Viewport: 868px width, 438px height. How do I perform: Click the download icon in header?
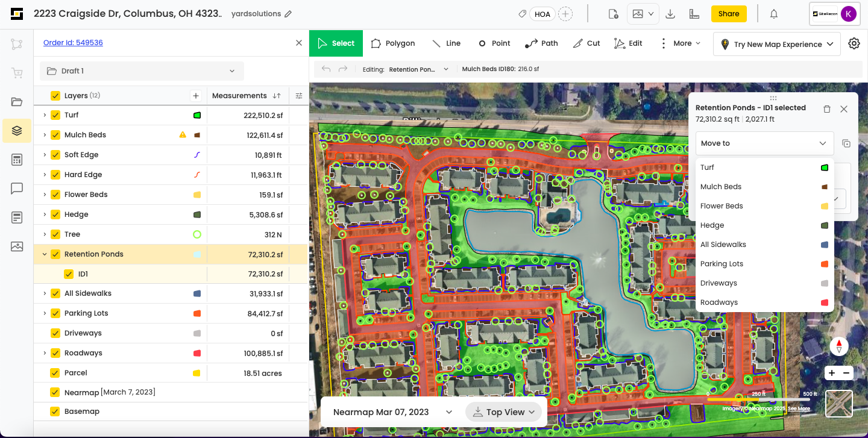670,14
